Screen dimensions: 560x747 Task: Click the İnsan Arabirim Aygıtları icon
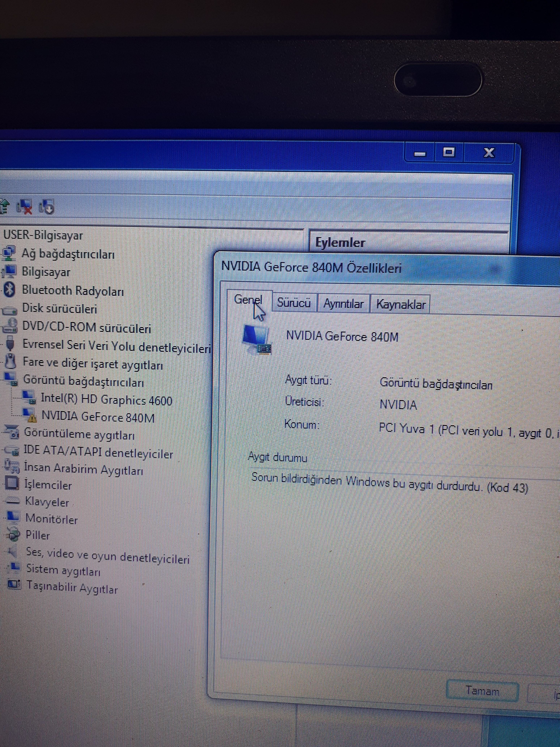(12, 467)
